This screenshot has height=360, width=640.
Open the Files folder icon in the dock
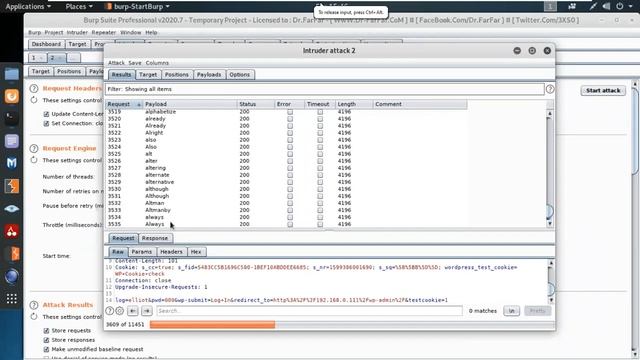tap(11, 74)
